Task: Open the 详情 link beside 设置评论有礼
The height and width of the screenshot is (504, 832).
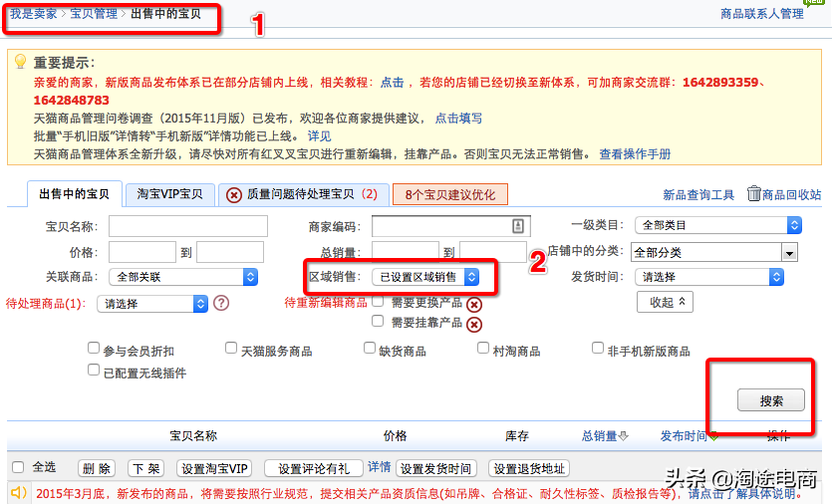Action: point(380,467)
